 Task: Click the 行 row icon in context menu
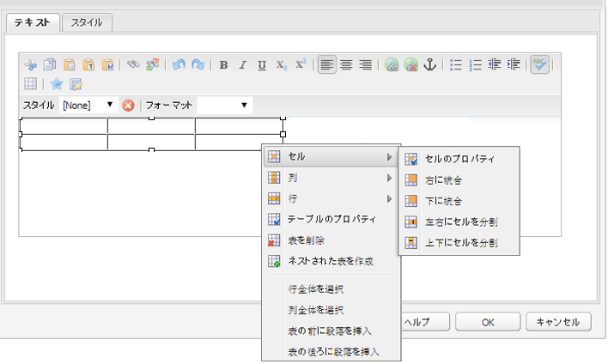click(274, 198)
